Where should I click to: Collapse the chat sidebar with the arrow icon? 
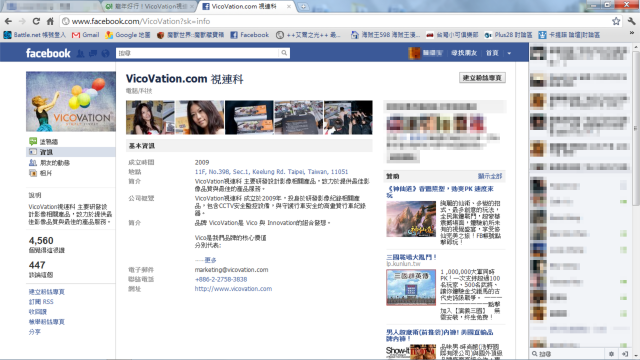625,354
